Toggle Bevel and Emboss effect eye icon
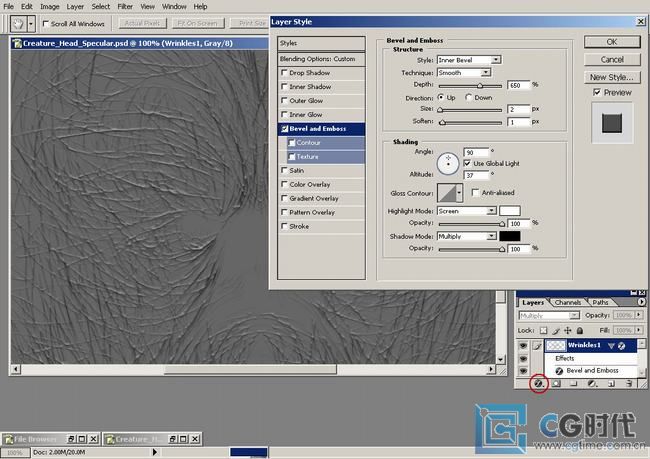650x459 pixels. coord(524,371)
